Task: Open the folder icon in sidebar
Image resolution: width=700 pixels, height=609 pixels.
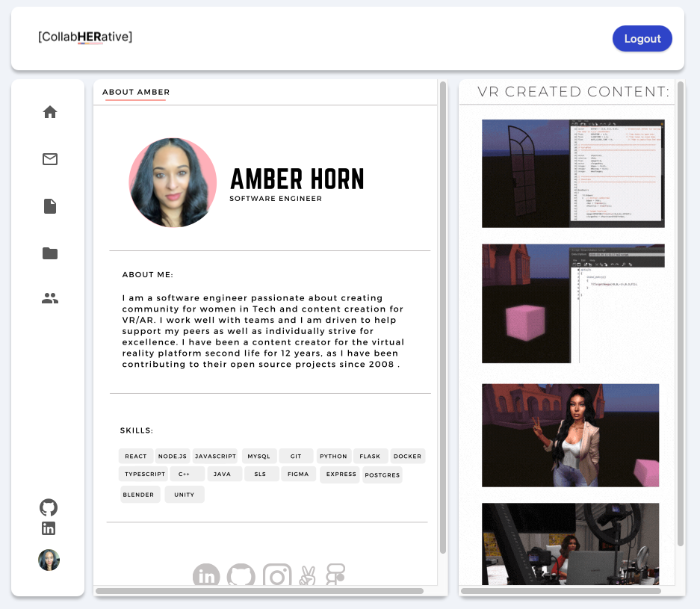Action: point(50,253)
